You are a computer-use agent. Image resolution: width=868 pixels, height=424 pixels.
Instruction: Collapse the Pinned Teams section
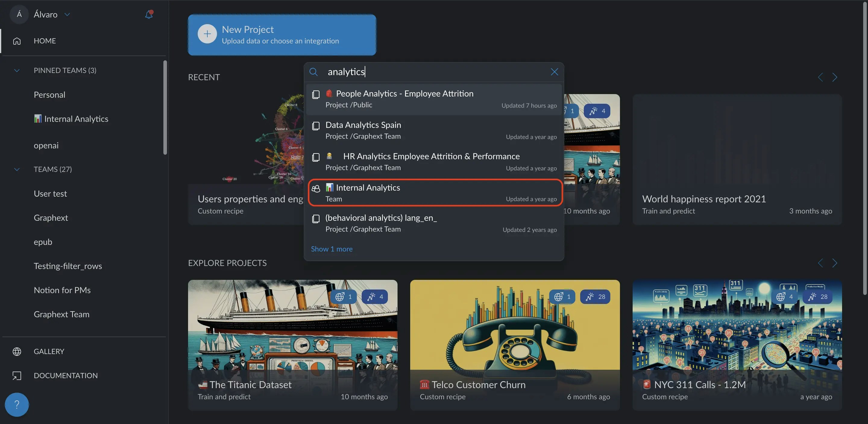pyautogui.click(x=17, y=71)
